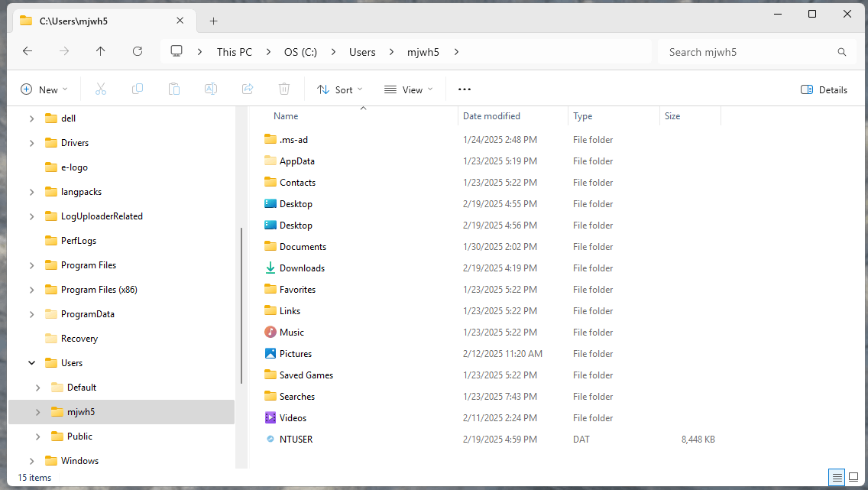Delete the selection with the trash icon
This screenshot has height=490, width=868.
[284, 89]
